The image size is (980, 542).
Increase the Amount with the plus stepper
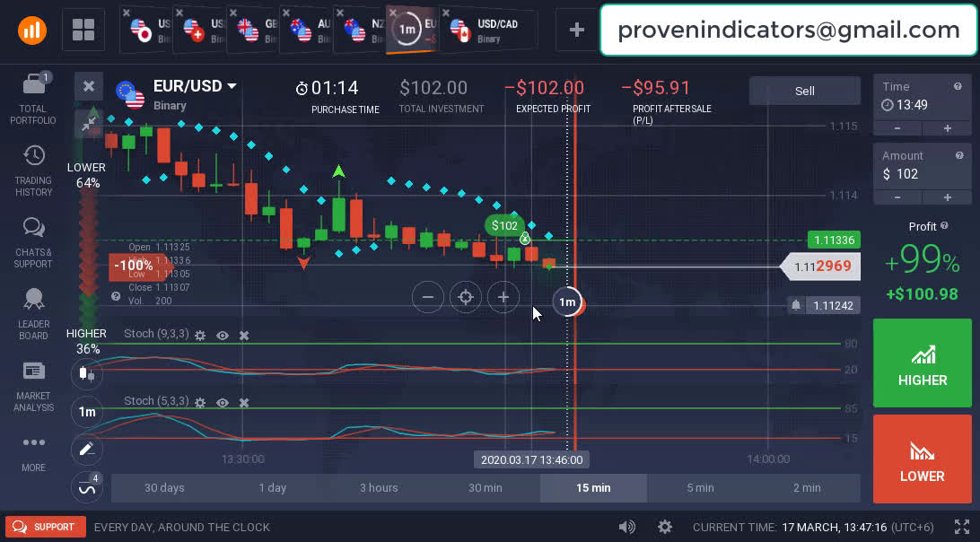[947, 197]
